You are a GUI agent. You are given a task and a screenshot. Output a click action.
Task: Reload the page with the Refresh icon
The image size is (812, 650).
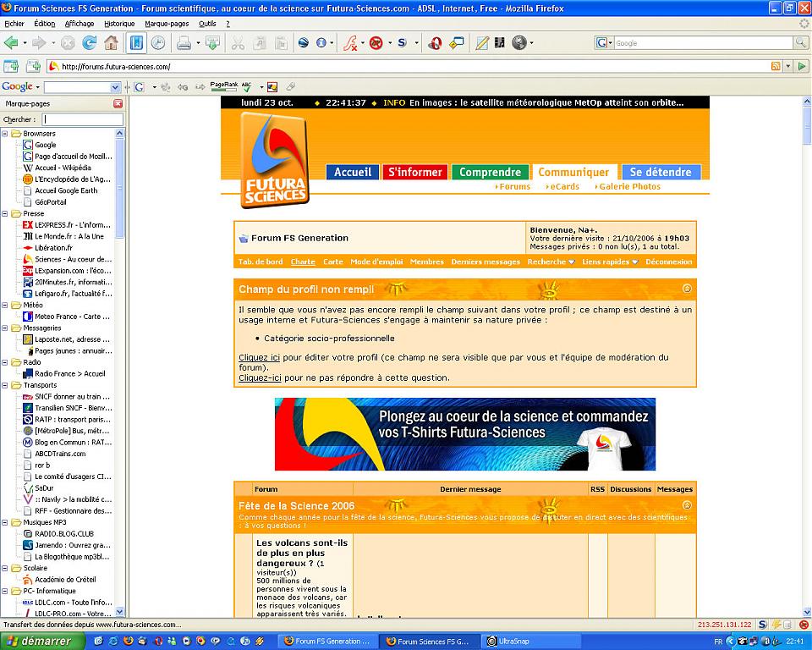pyautogui.click(x=90, y=43)
